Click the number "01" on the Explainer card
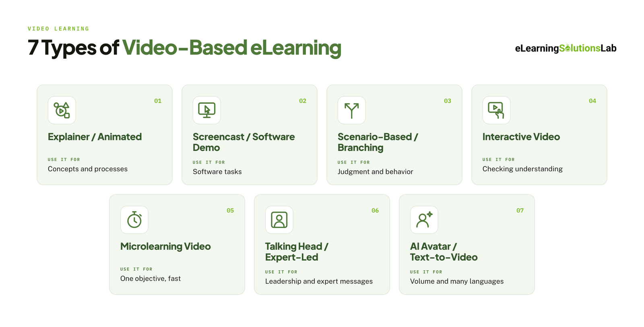Viewport: 644px width, 327px height. click(x=158, y=101)
